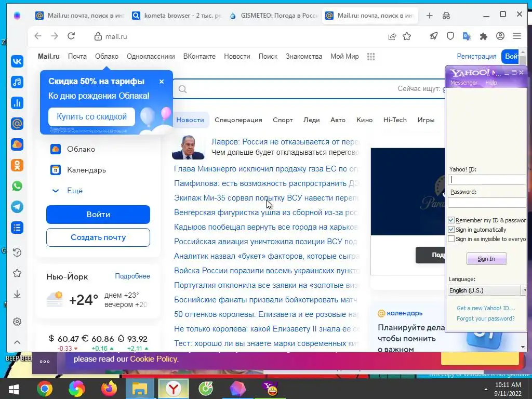Reload the mail.ru page
This screenshot has width=532, height=399.
coord(71,36)
